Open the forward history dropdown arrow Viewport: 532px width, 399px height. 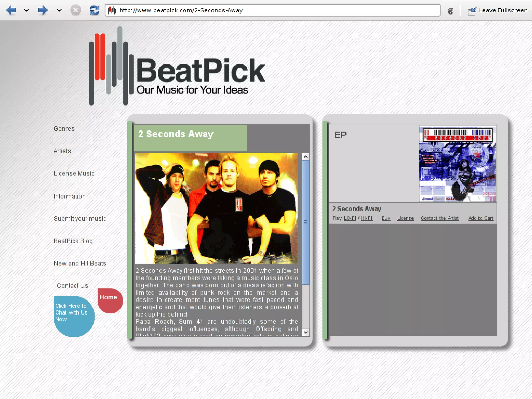[x=59, y=10]
